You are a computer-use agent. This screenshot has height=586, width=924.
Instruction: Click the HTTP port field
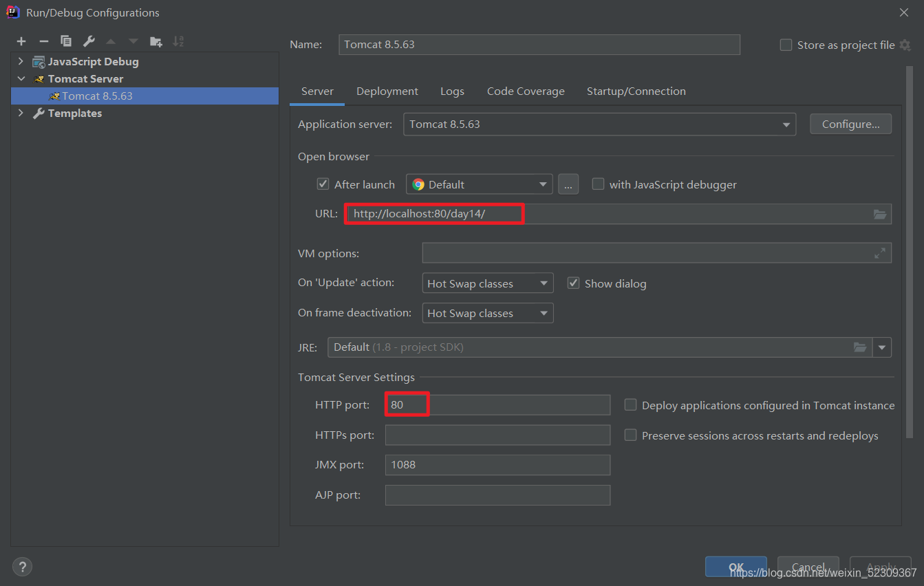497,405
